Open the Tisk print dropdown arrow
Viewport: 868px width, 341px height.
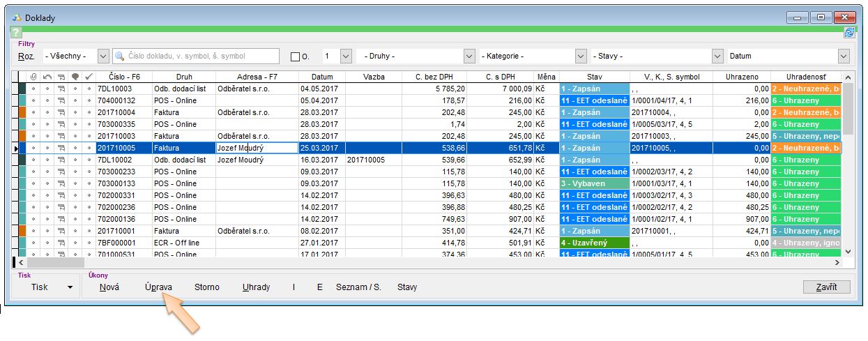click(x=70, y=287)
